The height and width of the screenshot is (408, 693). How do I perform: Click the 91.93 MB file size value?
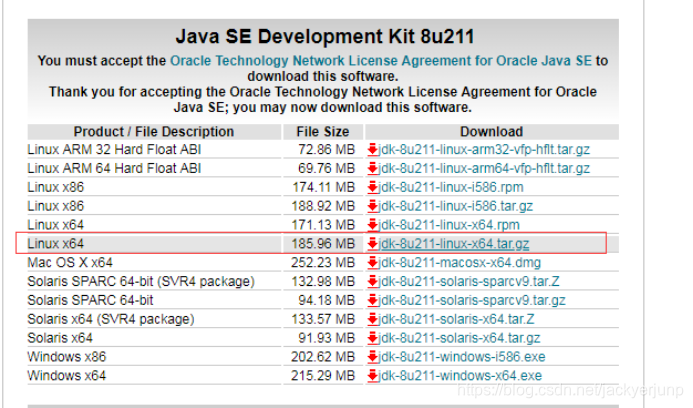pyautogui.click(x=327, y=338)
